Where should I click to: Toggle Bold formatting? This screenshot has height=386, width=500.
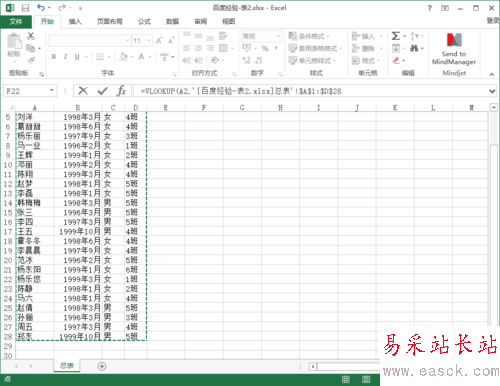[x=54, y=57]
